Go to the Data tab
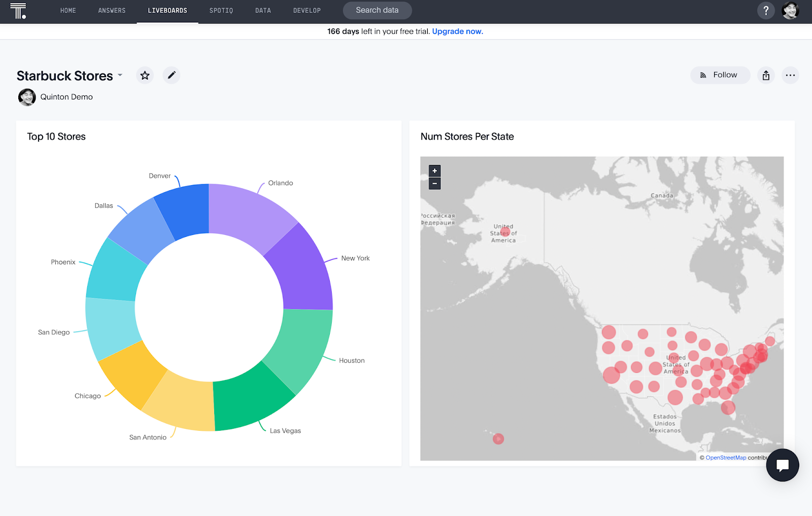The image size is (812, 516). 263,11
